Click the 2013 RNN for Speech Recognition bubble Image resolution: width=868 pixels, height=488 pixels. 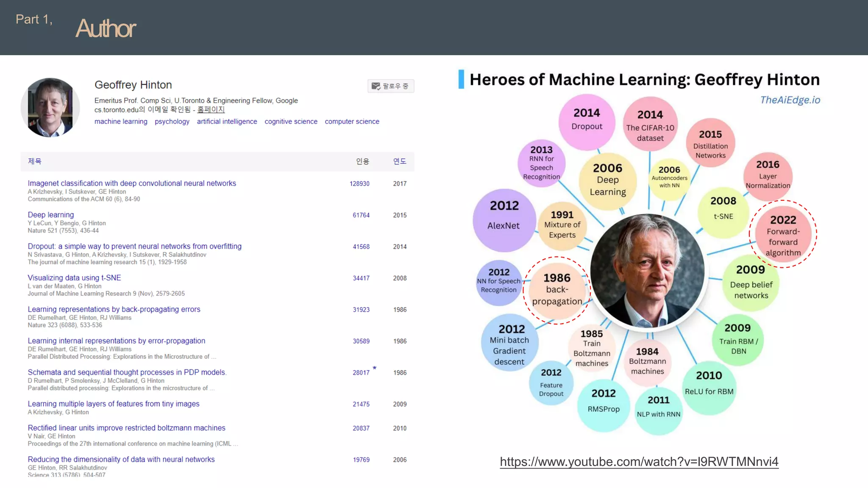pos(541,164)
